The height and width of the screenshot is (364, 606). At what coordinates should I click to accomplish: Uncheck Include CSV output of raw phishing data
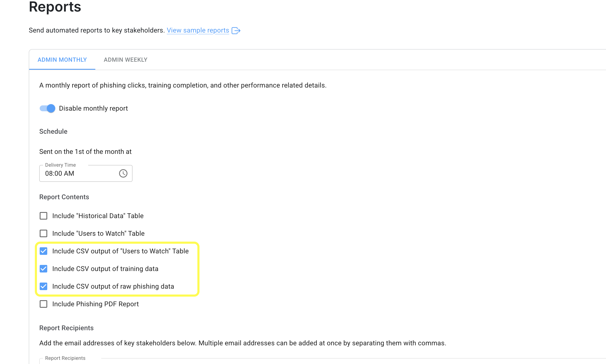[x=43, y=286]
